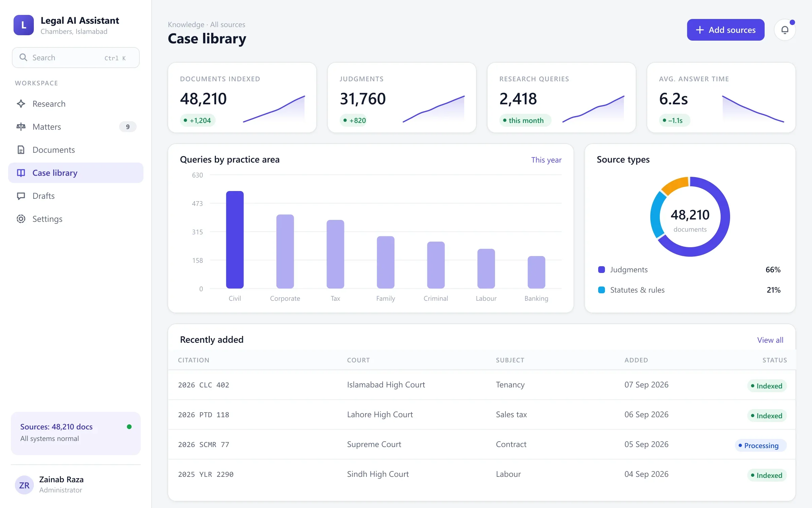Click the Documents Indexed stat card
The height and width of the screenshot is (508, 812).
click(x=242, y=98)
